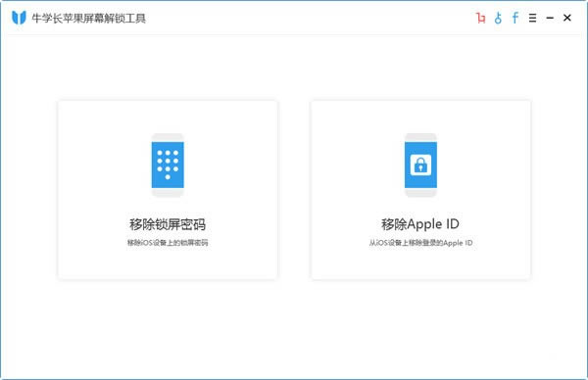Select the 移除锁屏密码 heading
This screenshot has width=588, height=380.
[x=168, y=224]
